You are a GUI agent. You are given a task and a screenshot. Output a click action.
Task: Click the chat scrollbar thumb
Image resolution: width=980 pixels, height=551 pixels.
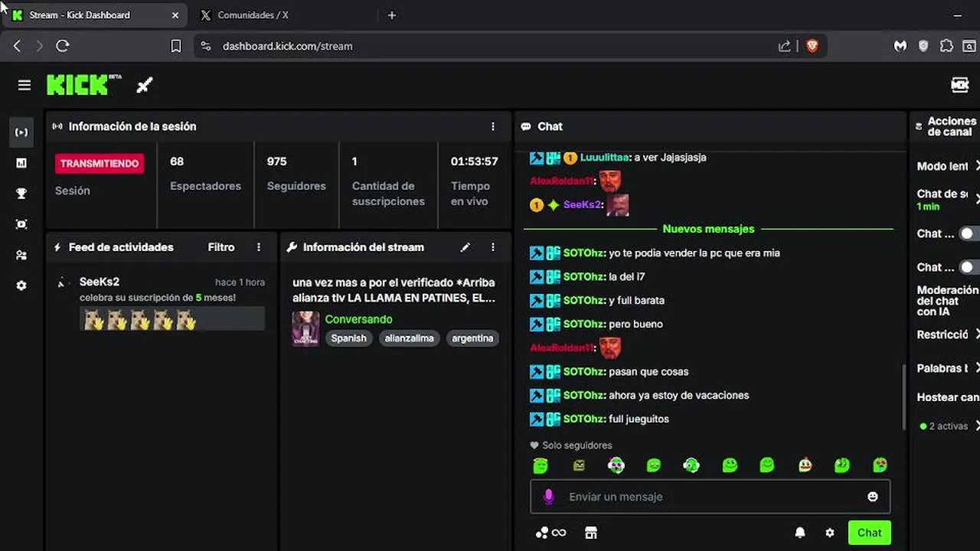904,396
